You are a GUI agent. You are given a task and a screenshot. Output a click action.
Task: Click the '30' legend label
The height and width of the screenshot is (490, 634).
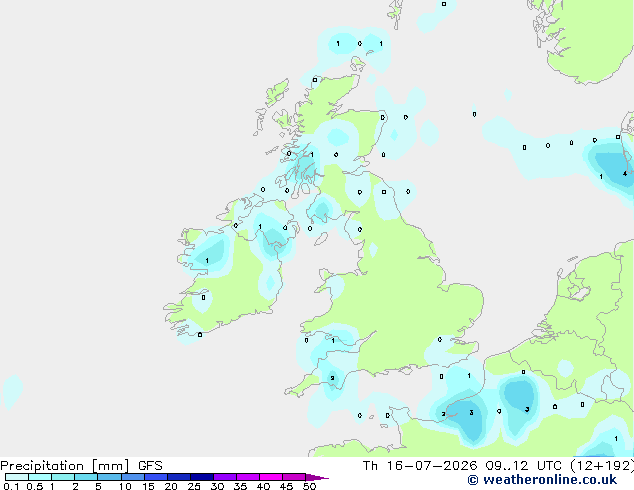point(217,486)
